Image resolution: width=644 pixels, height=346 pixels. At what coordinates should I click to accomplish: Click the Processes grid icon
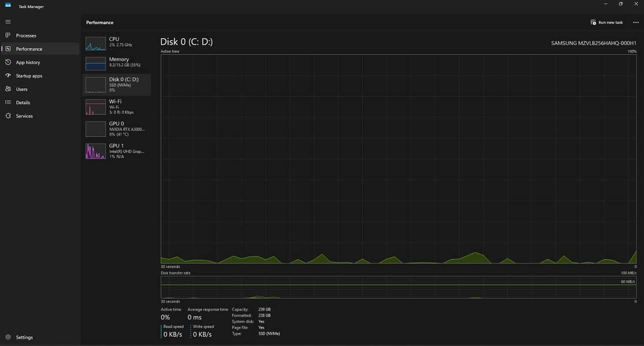(8, 35)
